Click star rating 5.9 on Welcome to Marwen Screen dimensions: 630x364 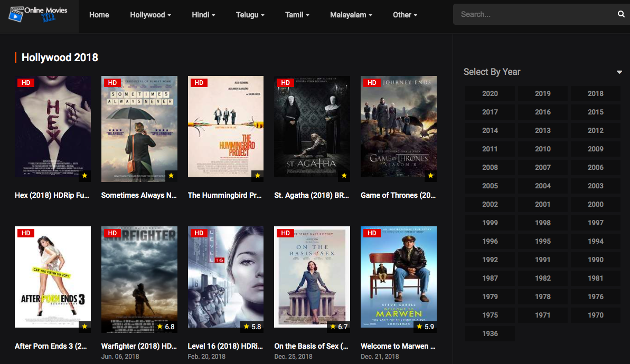click(425, 327)
